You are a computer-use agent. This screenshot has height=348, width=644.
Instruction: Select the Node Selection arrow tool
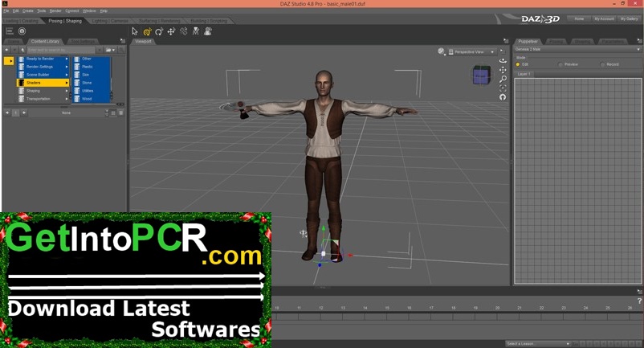pos(135,31)
